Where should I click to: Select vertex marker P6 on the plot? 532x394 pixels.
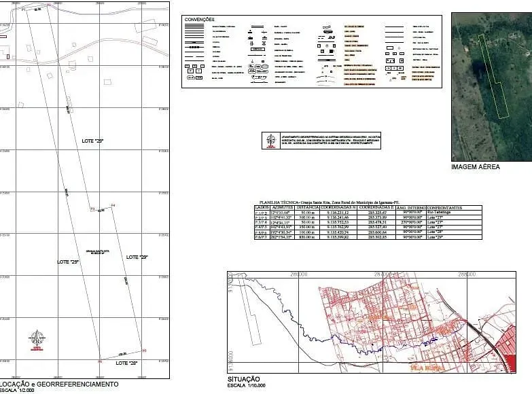(x=100, y=362)
